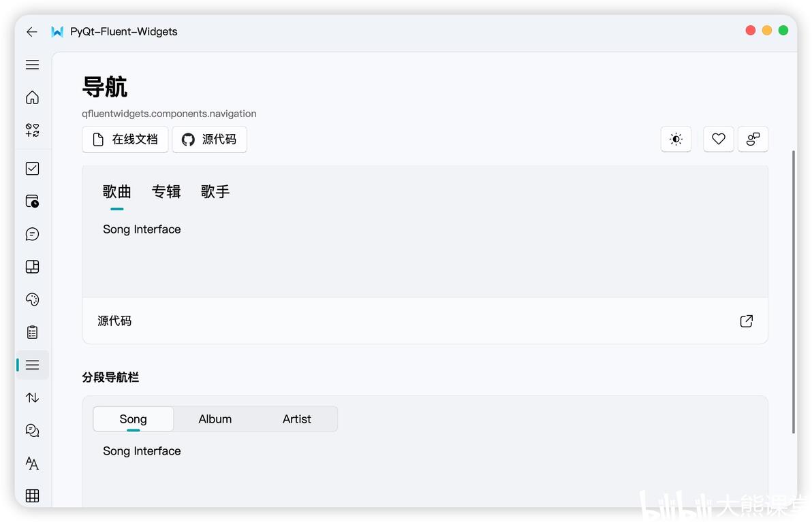Go back using the arrow button

(x=31, y=31)
